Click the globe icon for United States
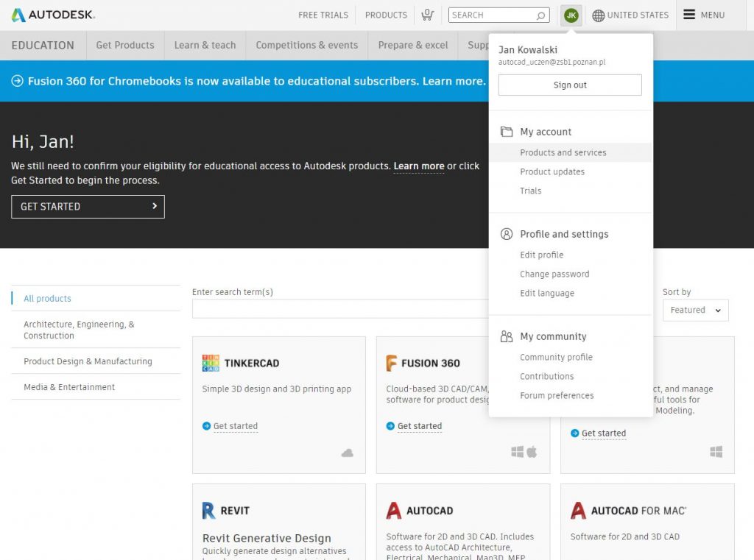Image resolution: width=754 pixels, height=560 pixels. click(x=599, y=15)
